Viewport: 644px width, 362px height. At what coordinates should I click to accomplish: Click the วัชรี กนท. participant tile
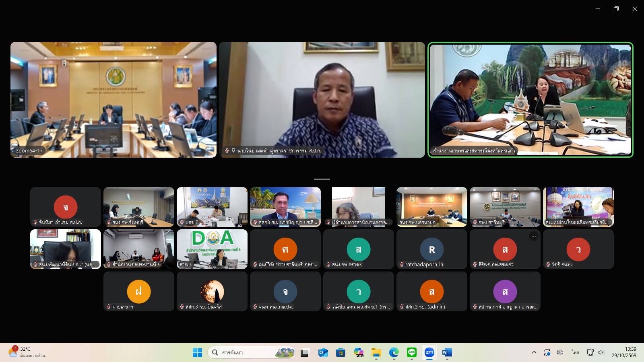(x=578, y=249)
